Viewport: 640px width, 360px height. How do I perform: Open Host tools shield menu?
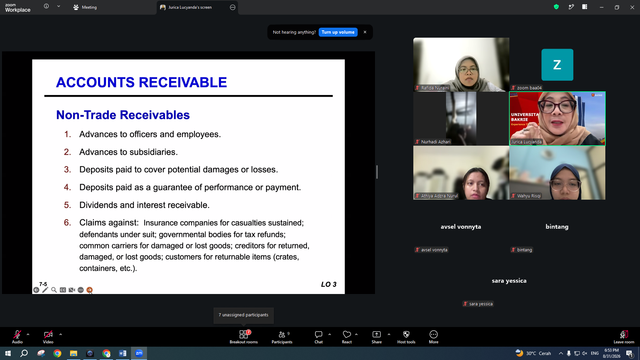(406, 337)
